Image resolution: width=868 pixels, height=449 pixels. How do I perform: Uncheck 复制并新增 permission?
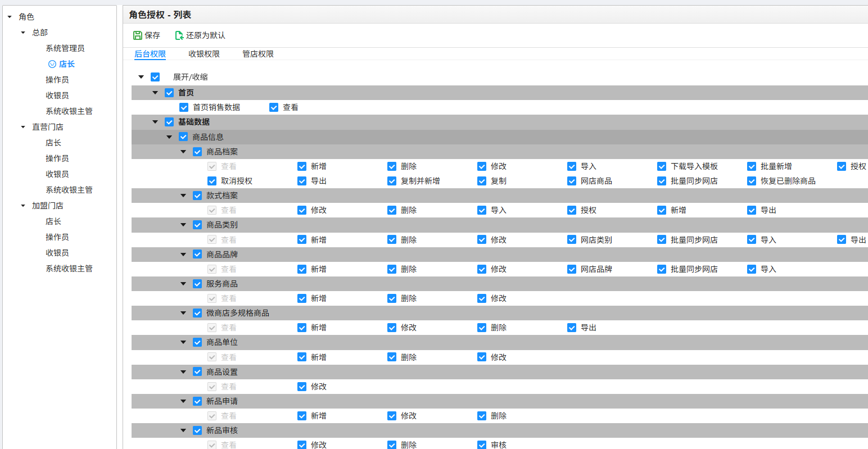(x=392, y=181)
